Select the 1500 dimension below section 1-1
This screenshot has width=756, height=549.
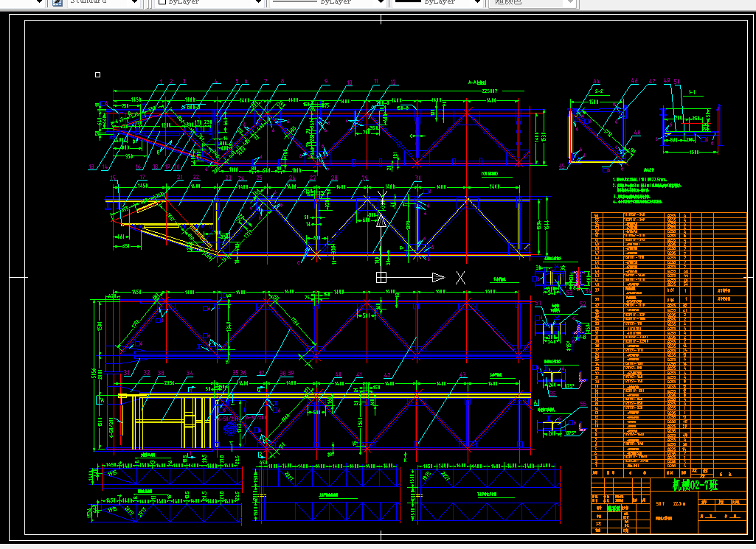point(694,153)
